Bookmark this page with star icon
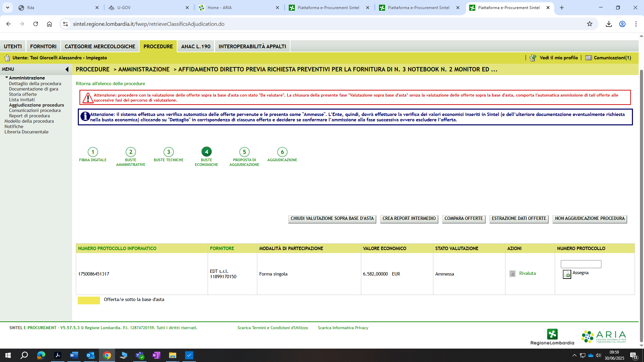 click(x=589, y=24)
